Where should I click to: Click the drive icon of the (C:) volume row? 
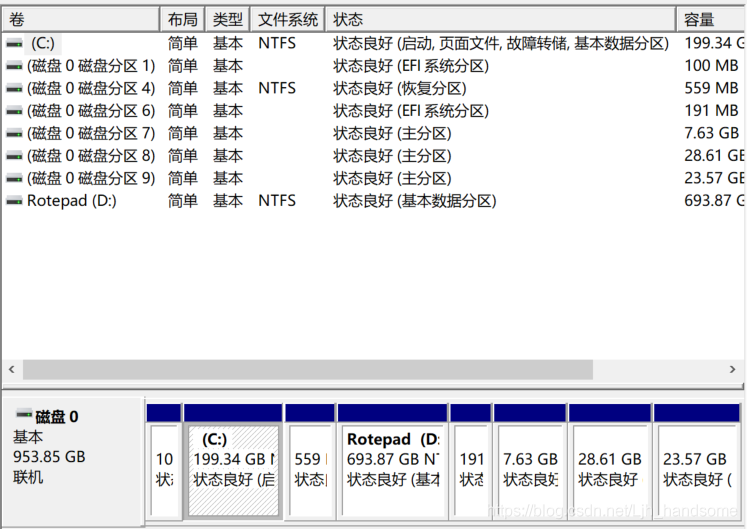point(14,44)
